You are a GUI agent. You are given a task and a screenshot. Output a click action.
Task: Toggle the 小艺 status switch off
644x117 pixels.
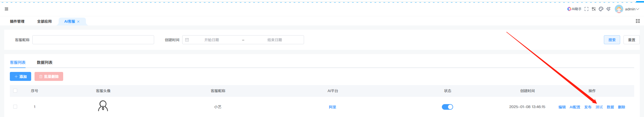447,107
